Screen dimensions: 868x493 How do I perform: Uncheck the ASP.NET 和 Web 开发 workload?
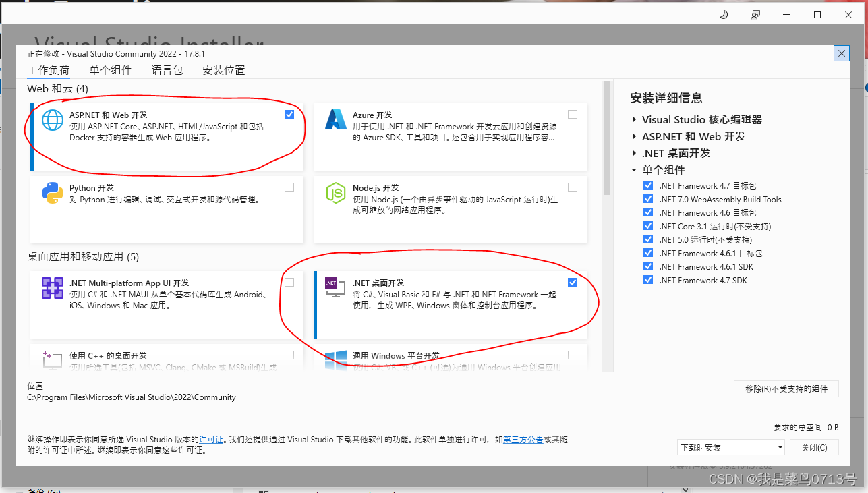(x=289, y=114)
